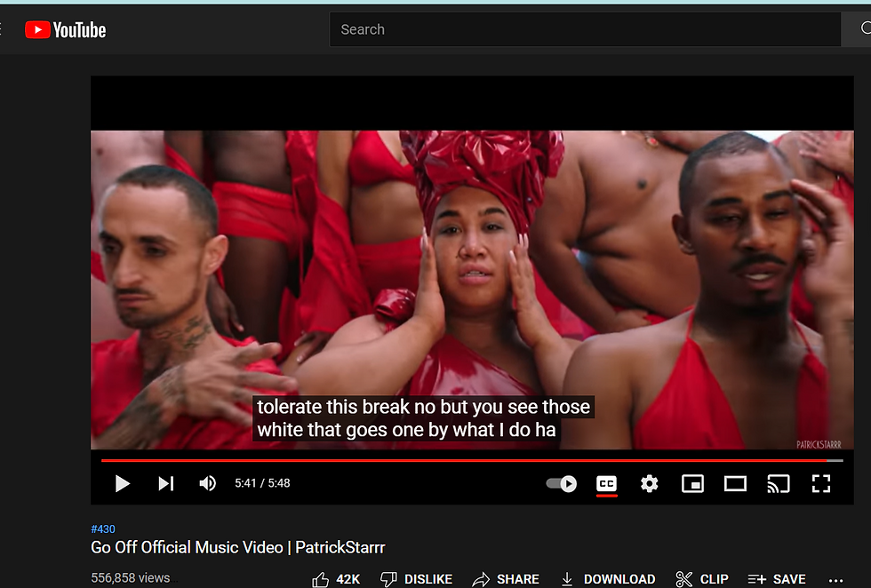Click the 556,858 views count
The image size is (871, 588).
(x=131, y=578)
